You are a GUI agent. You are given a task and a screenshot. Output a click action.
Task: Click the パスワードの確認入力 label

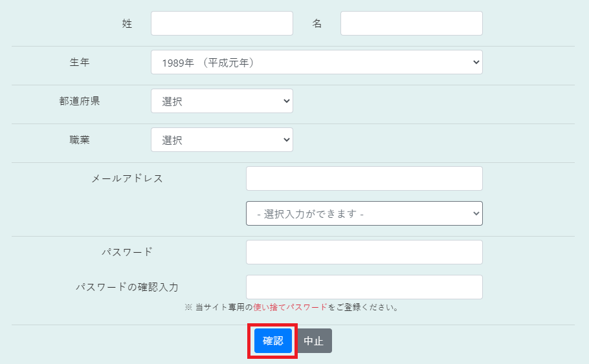(128, 287)
